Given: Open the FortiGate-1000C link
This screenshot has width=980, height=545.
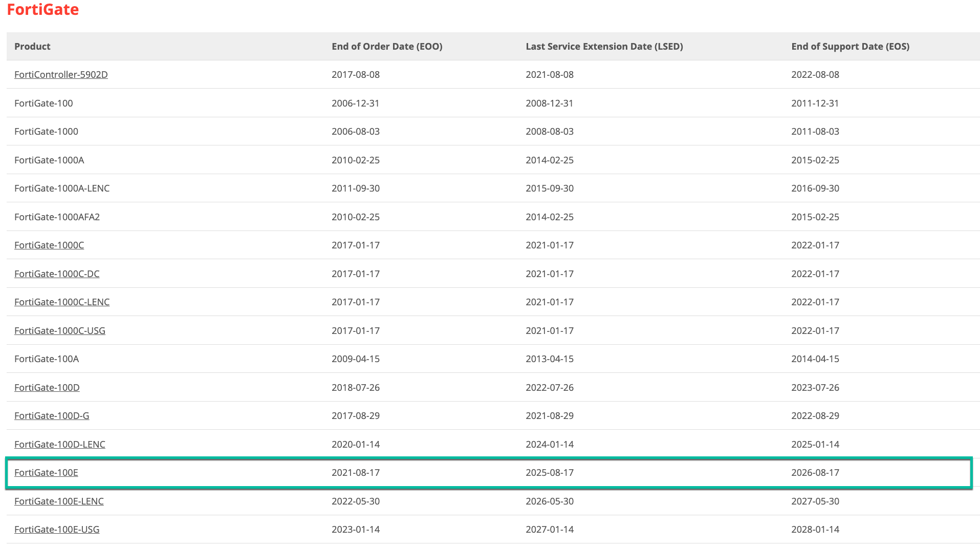Looking at the screenshot, I should coord(49,245).
